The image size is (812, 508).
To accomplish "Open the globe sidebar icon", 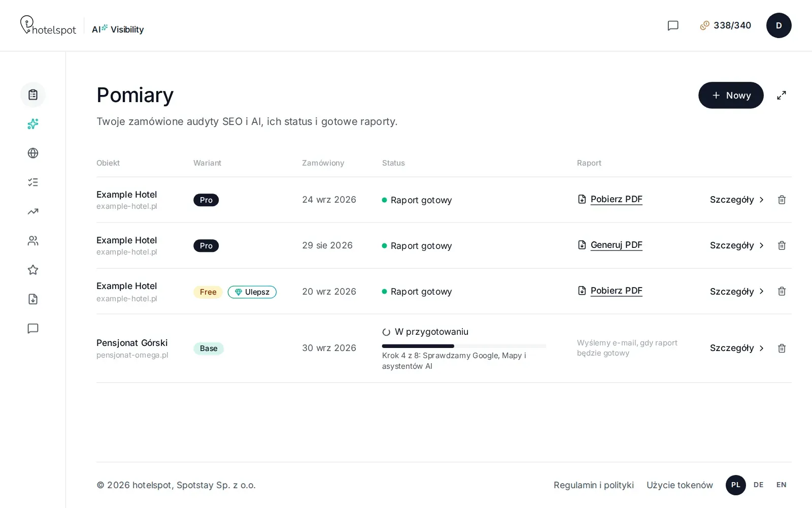I will click(33, 153).
